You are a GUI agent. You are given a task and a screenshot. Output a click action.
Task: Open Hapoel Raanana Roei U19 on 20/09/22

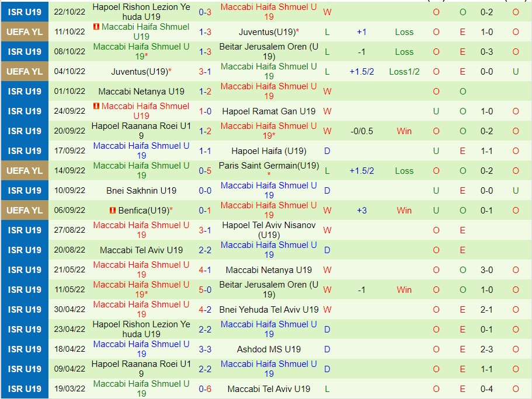pos(141,131)
